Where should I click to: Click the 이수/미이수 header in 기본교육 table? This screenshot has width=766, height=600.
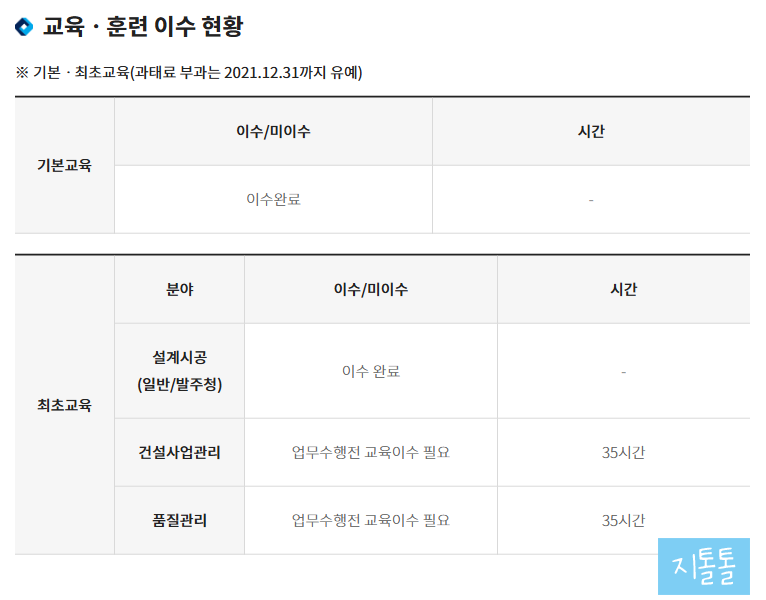[x=273, y=131]
